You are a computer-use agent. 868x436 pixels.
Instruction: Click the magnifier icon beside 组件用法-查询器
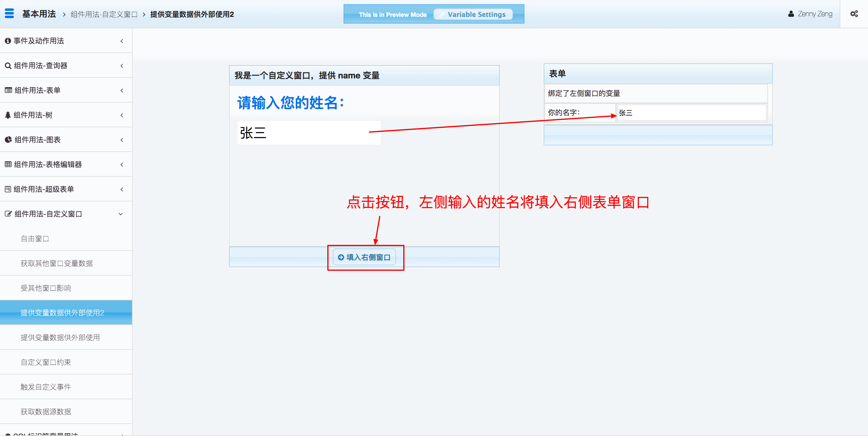[8, 66]
